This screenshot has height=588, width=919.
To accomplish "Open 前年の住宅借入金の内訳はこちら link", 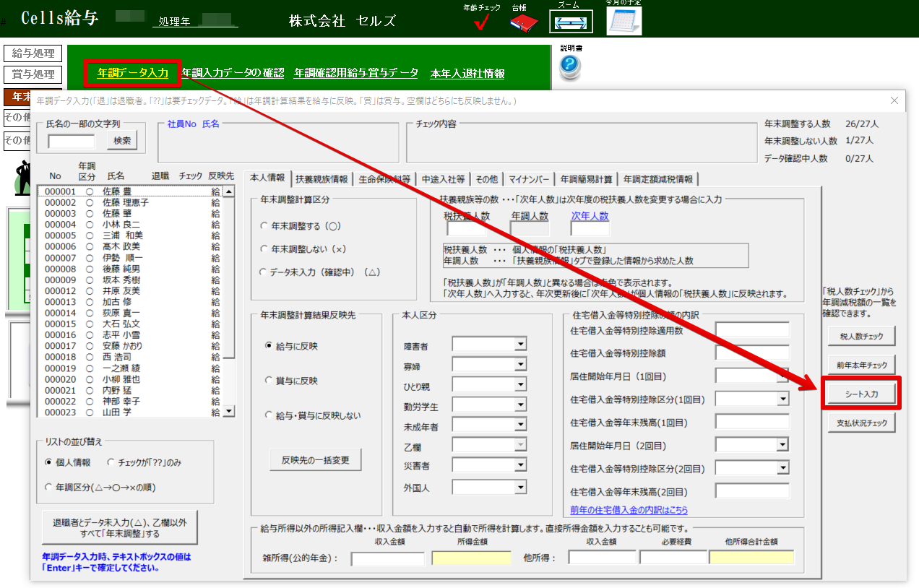I will point(629,509).
